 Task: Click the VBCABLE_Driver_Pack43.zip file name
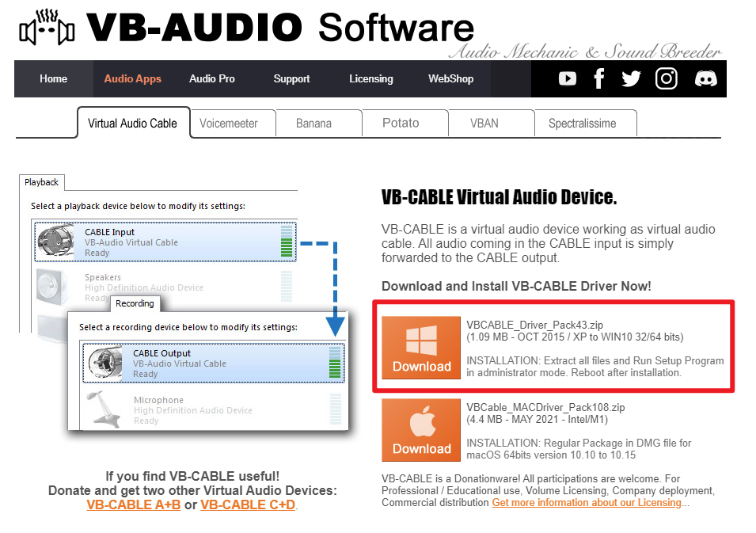(534, 325)
